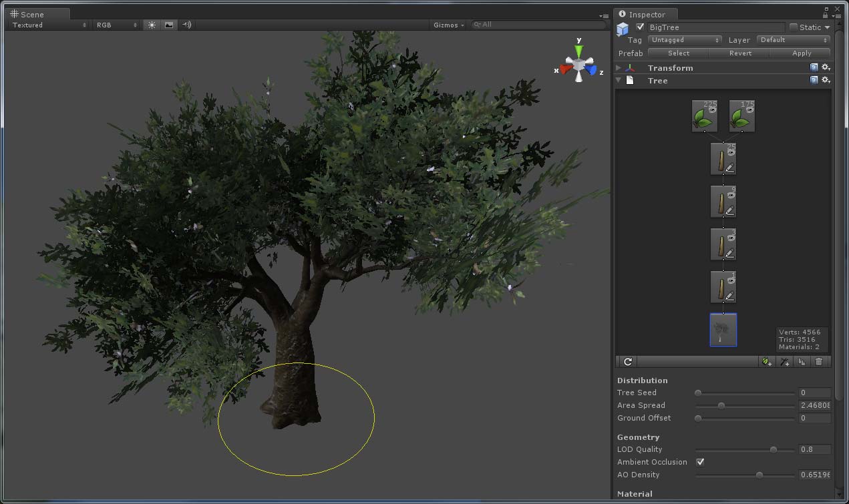Add a new leaf group node
849x504 pixels.
(x=766, y=361)
